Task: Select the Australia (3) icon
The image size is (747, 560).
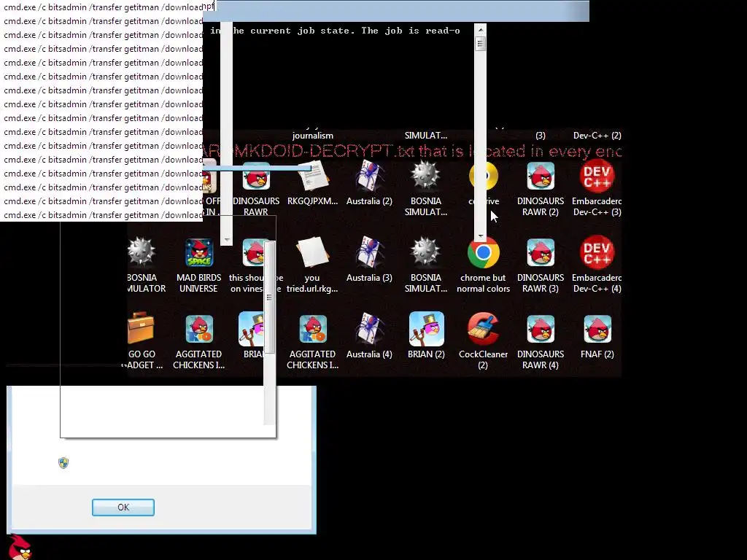Action: (369, 252)
